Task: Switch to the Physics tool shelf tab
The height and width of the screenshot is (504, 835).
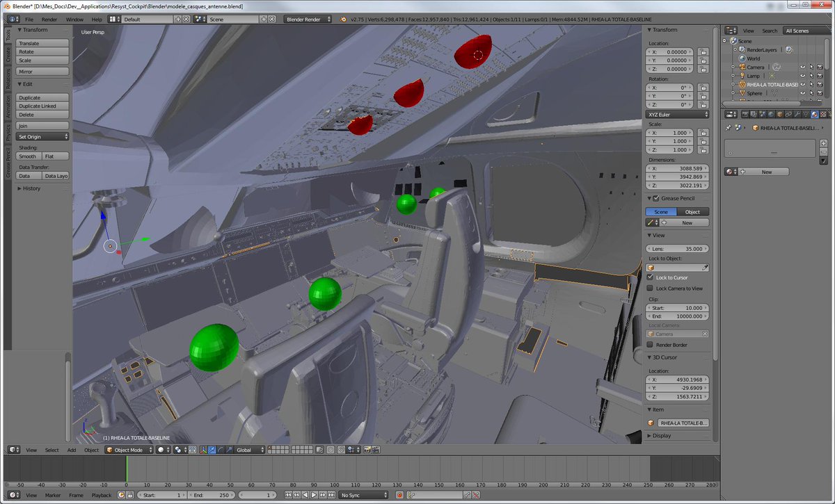Action: click(8, 132)
